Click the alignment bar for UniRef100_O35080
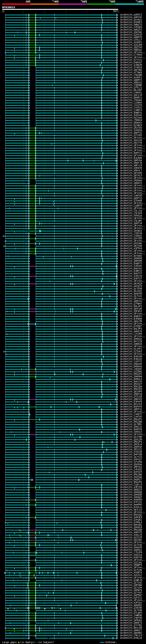Screen dimensions: 146x644 tap(62, 266)
